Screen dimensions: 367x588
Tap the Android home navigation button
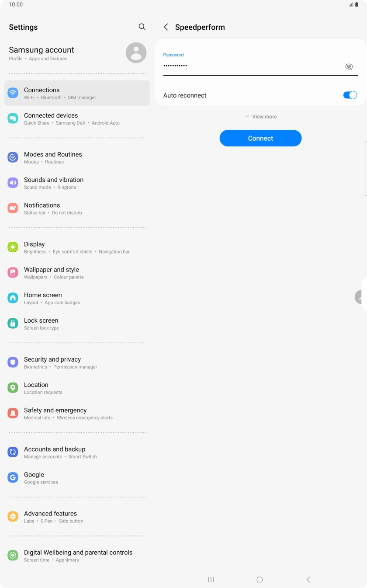pyautogui.click(x=260, y=579)
